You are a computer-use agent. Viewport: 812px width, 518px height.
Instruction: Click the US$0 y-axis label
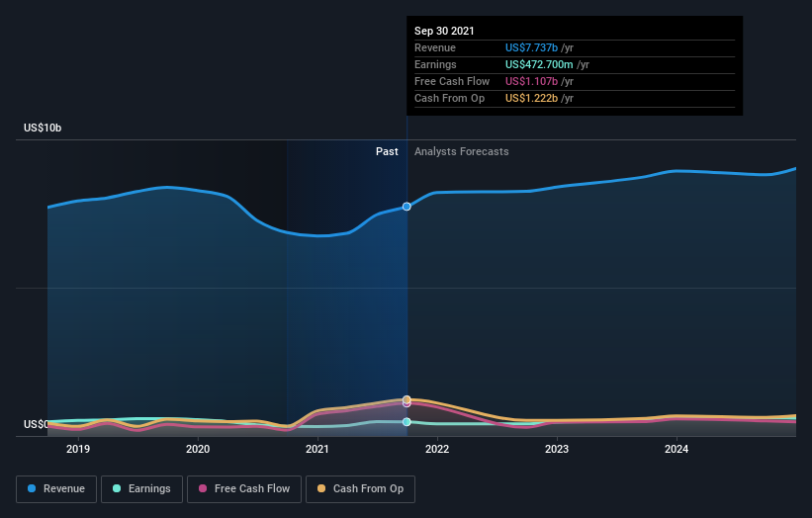[x=36, y=424]
